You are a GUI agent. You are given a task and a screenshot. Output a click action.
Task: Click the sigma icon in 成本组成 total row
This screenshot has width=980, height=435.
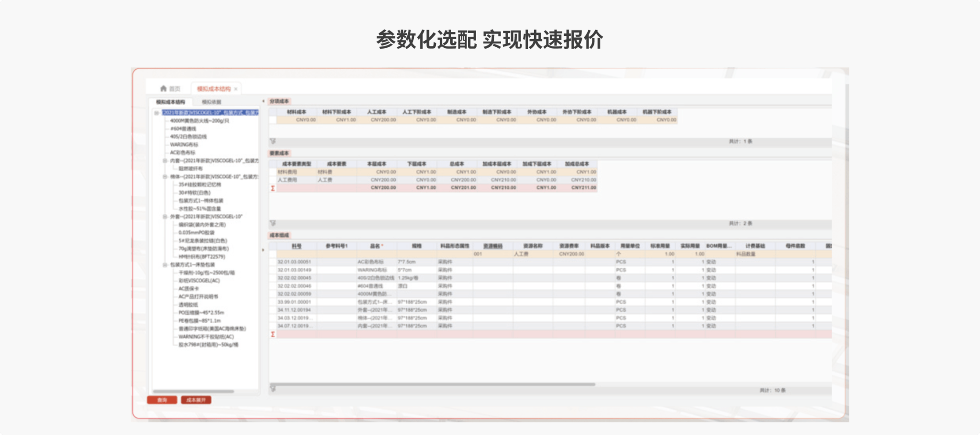point(273,334)
